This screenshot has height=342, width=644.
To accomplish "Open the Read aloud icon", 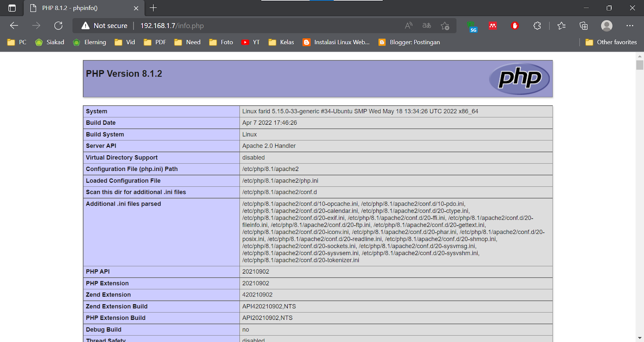I will pyautogui.click(x=409, y=26).
